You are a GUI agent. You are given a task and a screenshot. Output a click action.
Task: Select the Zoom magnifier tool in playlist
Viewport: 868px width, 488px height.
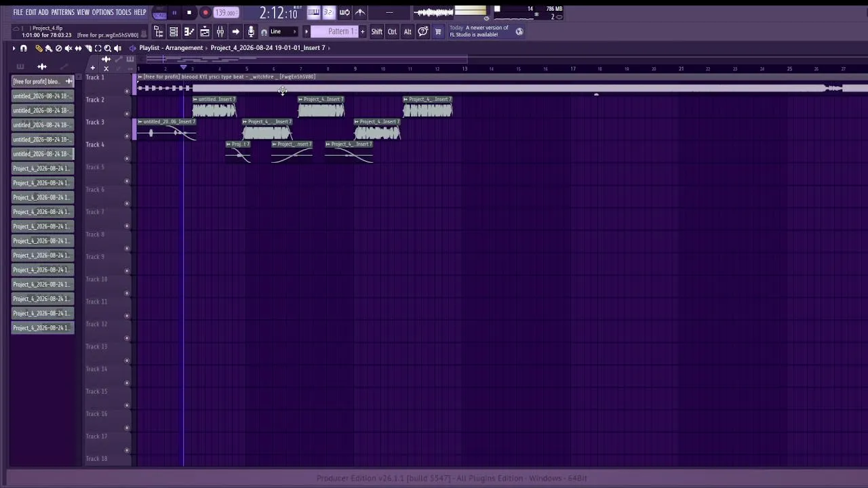point(108,48)
